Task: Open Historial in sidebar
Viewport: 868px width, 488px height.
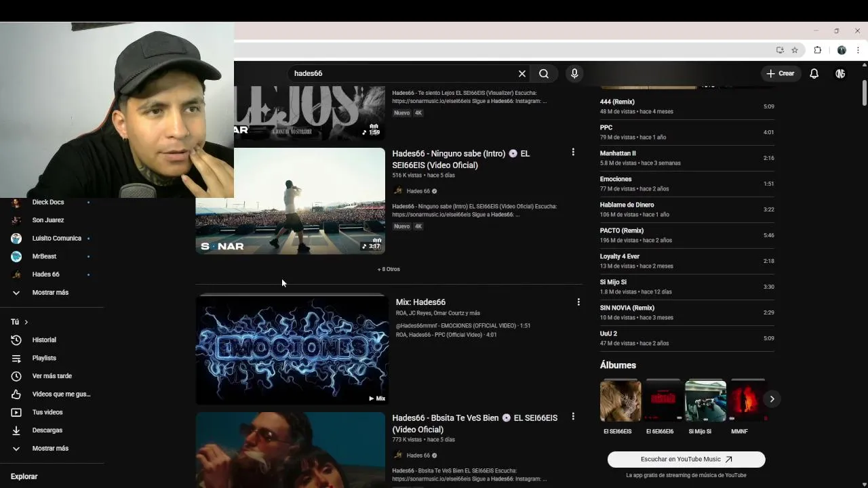Action: coord(52,340)
